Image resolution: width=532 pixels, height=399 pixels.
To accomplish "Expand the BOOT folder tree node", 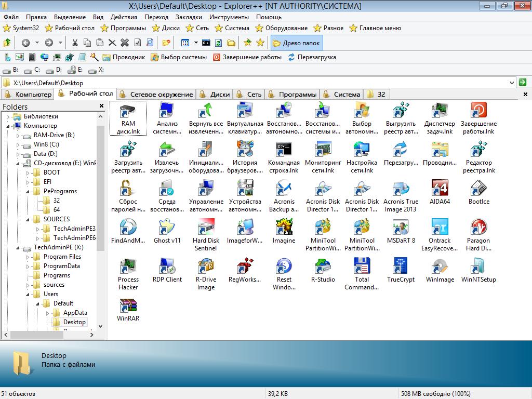I will pyautogui.click(x=28, y=172).
